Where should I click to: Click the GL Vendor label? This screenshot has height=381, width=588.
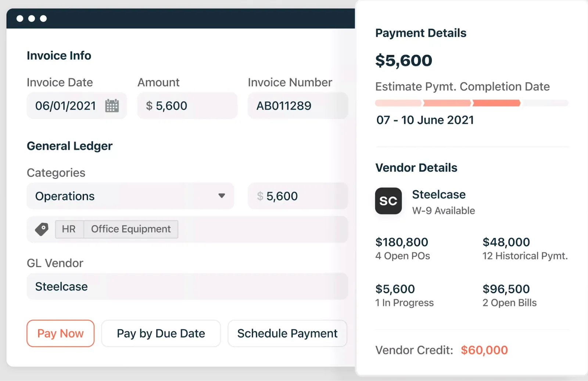click(x=55, y=263)
